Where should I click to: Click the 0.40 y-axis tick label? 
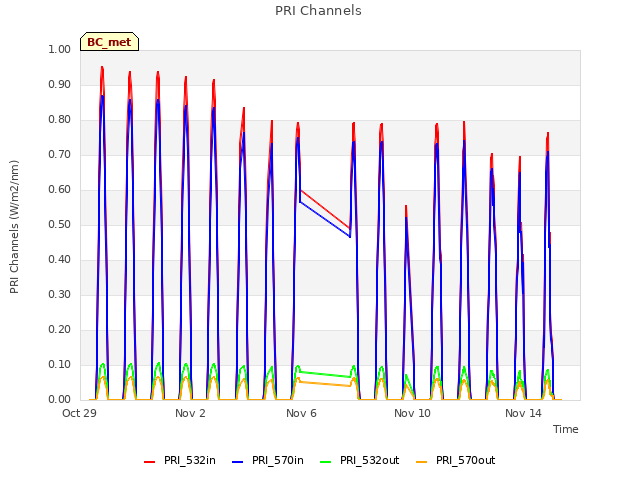click(60, 260)
